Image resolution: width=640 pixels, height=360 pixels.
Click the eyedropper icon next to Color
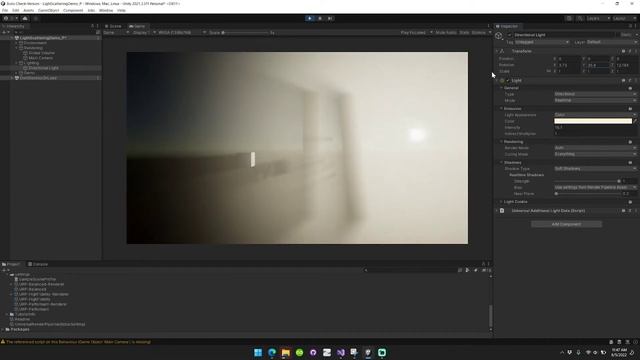coord(635,121)
